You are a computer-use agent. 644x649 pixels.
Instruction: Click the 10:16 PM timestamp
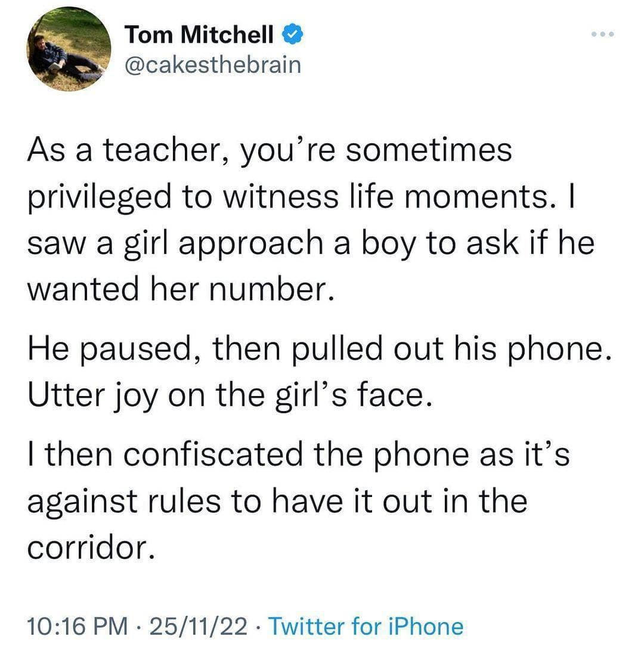78,626
